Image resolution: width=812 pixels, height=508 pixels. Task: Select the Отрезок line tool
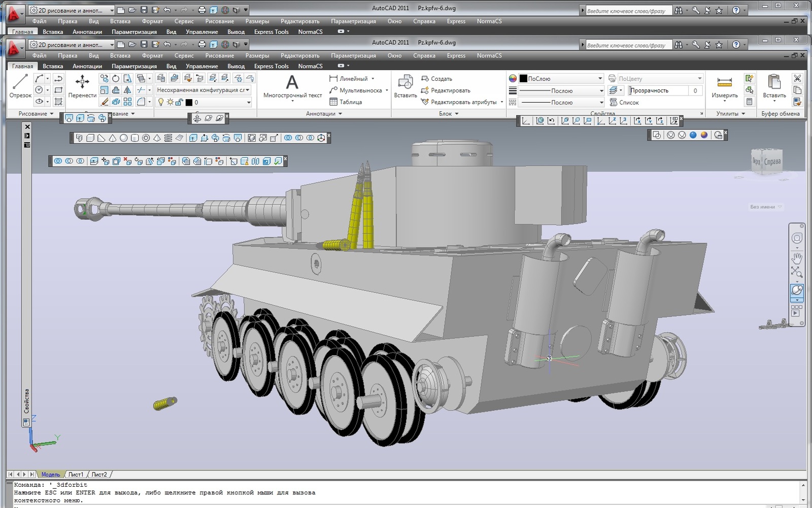click(x=20, y=85)
